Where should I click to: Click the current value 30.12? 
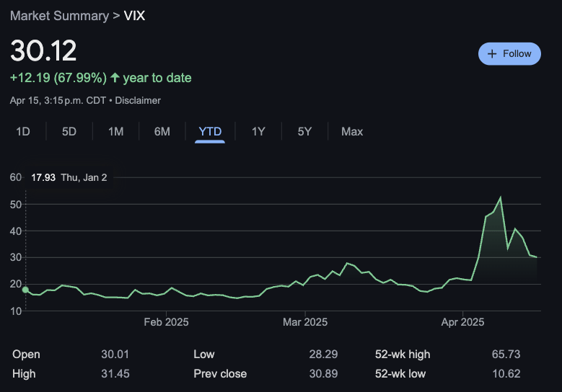[43, 50]
